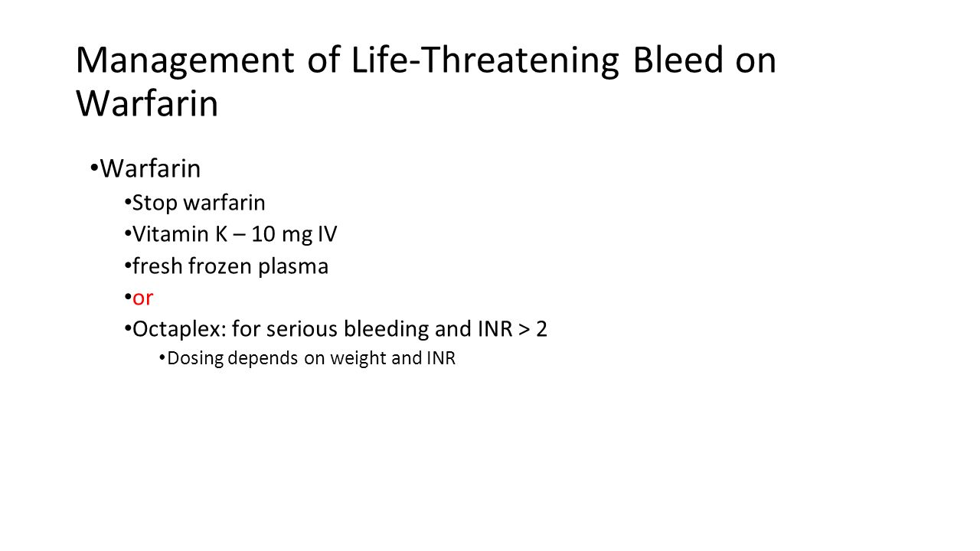Click the bullet dot before 'Stop warfarin'

point(126,203)
